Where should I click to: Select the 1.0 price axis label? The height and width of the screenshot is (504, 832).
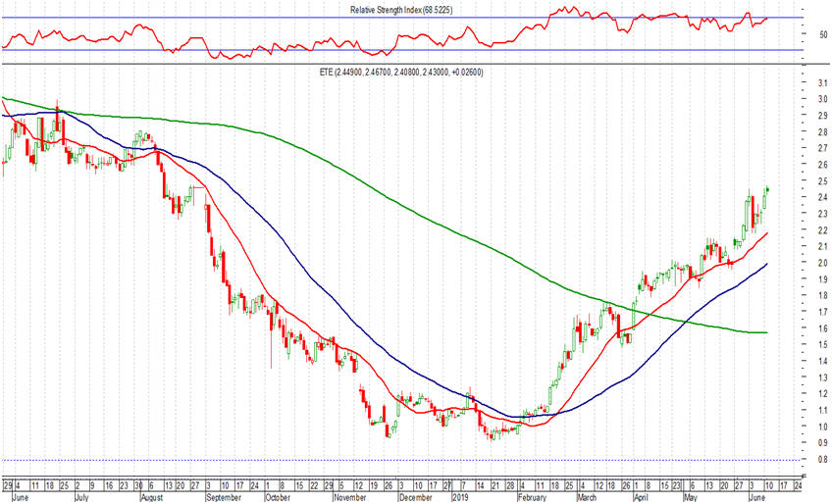coord(822,427)
